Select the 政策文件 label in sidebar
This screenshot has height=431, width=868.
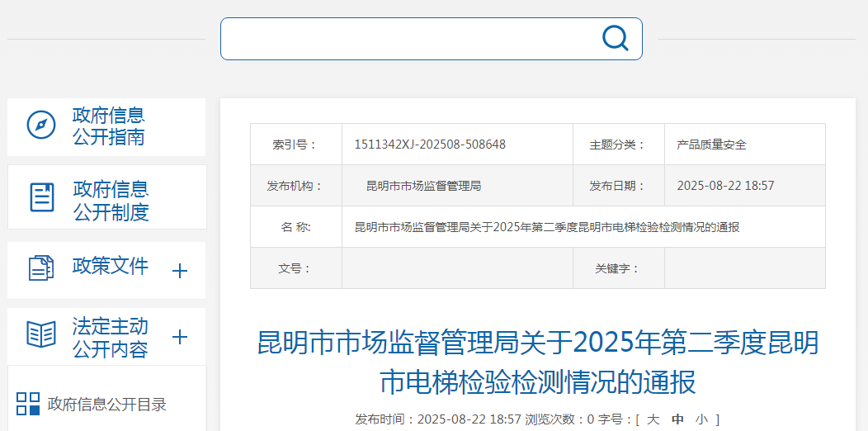(x=111, y=266)
